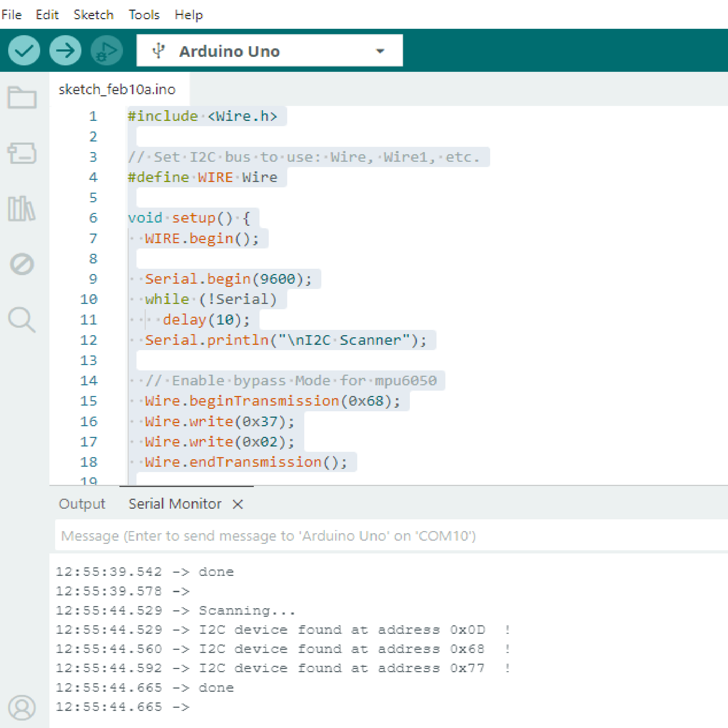The width and height of the screenshot is (728, 728).
Task: Start the Debug button
Action: [107, 50]
